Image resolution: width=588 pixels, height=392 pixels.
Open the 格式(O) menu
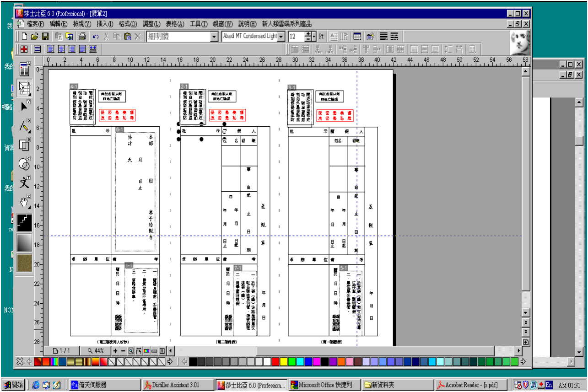tap(128, 24)
